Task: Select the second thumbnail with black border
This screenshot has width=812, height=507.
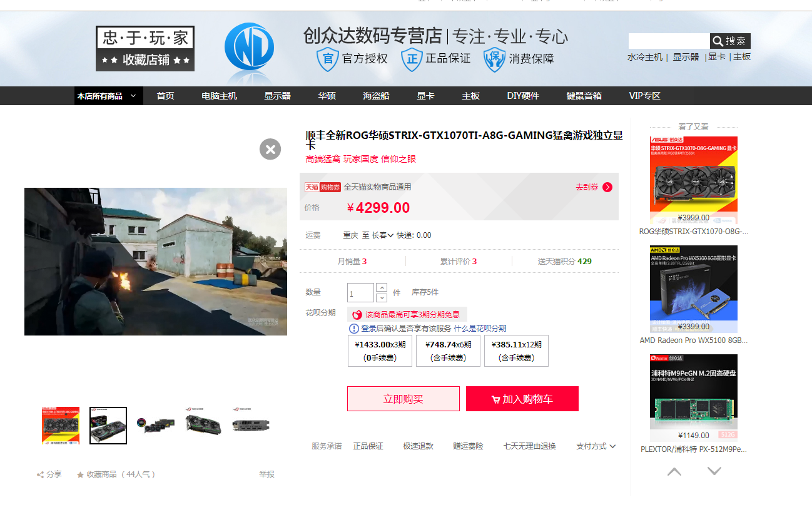Action: [x=108, y=426]
